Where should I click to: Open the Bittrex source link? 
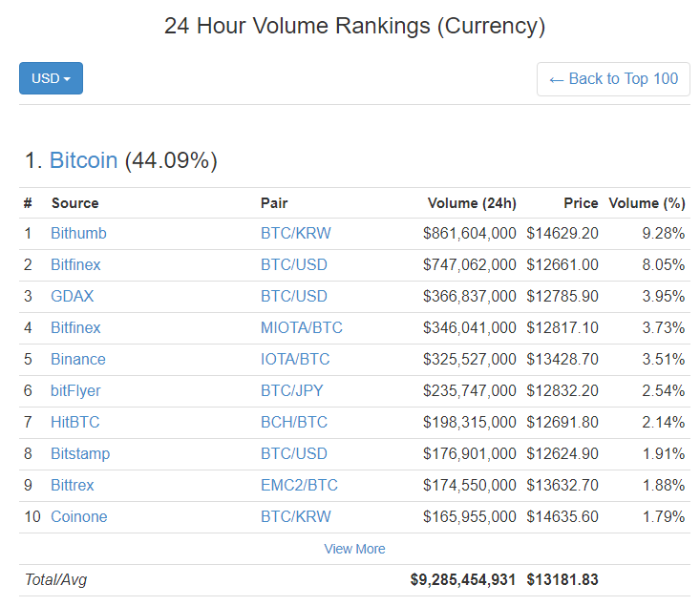(72, 485)
